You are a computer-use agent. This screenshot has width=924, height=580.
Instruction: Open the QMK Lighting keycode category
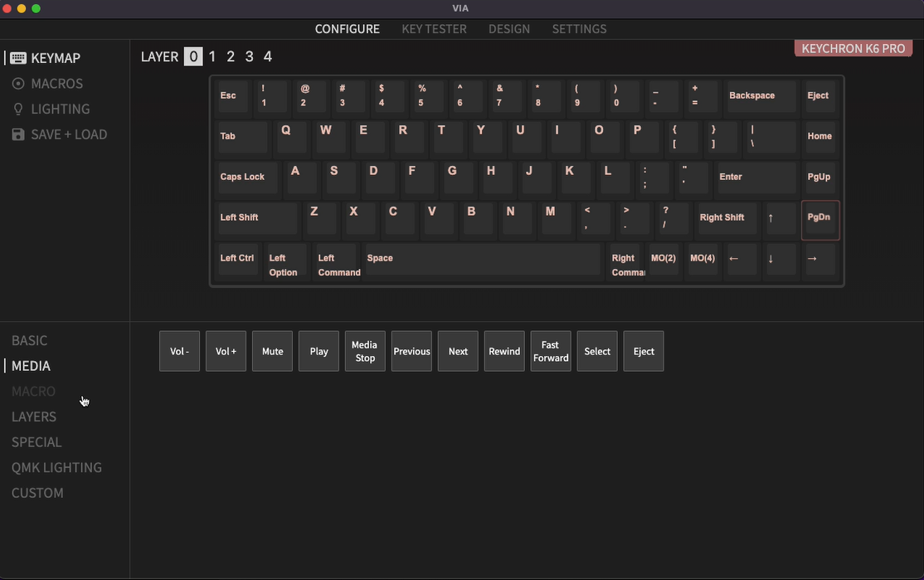[x=56, y=467]
